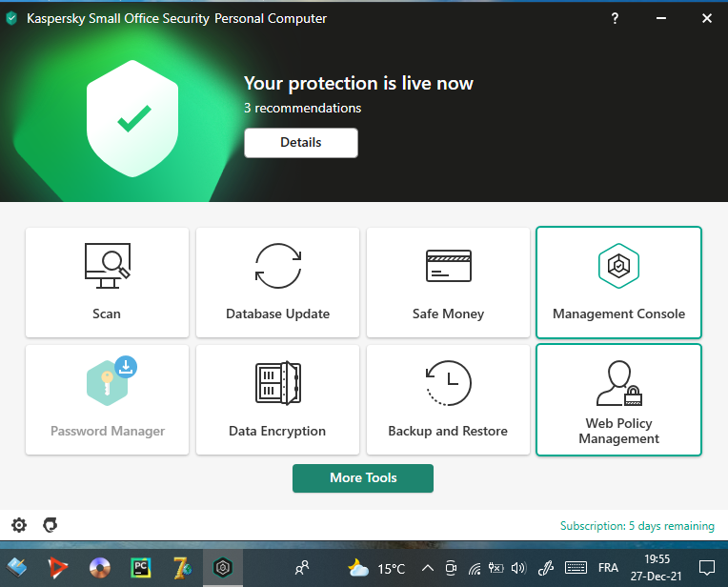Open the disc app in taskbar
The width and height of the screenshot is (728, 587).
[x=100, y=568]
